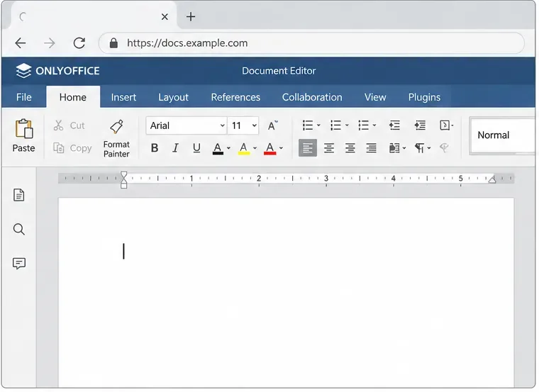Image resolution: width=539 pixels, height=392 pixels.
Task: Click the right indent ruler marker
Action: (492, 179)
